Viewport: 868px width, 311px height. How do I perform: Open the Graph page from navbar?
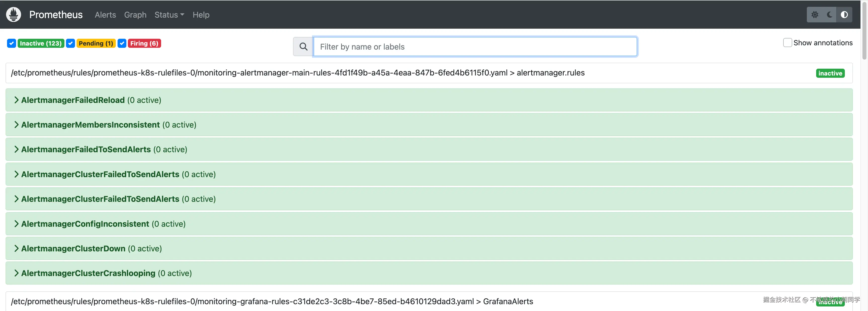coord(135,15)
